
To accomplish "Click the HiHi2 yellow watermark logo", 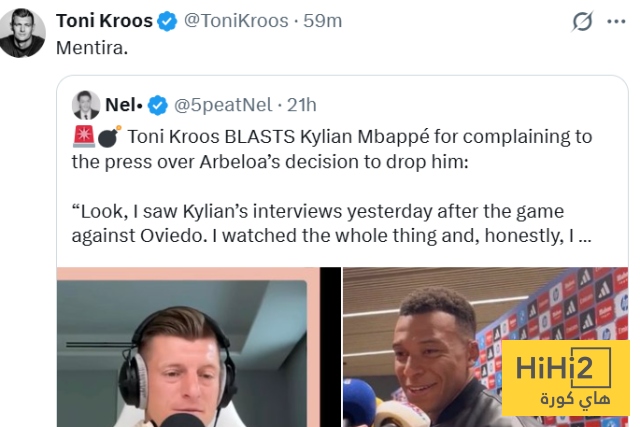I will (x=566, y=378).
